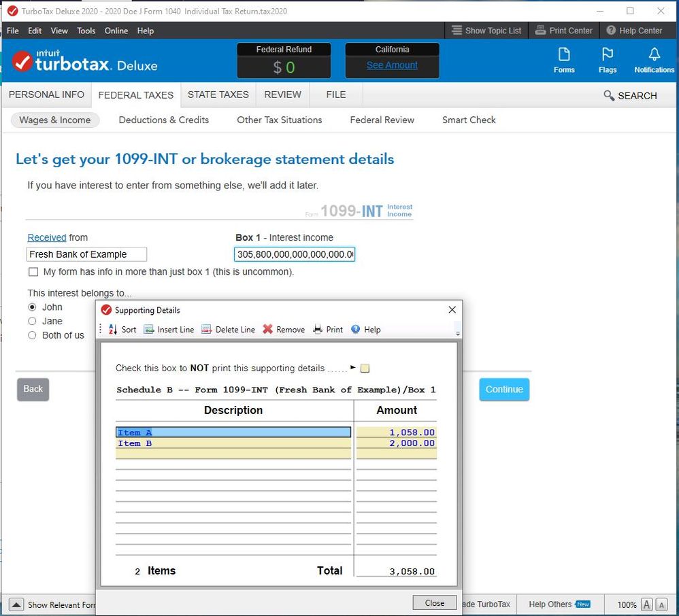Click Delete Line in the Supporting Details toolbar
Screen dimensions: 679x616
228,330
